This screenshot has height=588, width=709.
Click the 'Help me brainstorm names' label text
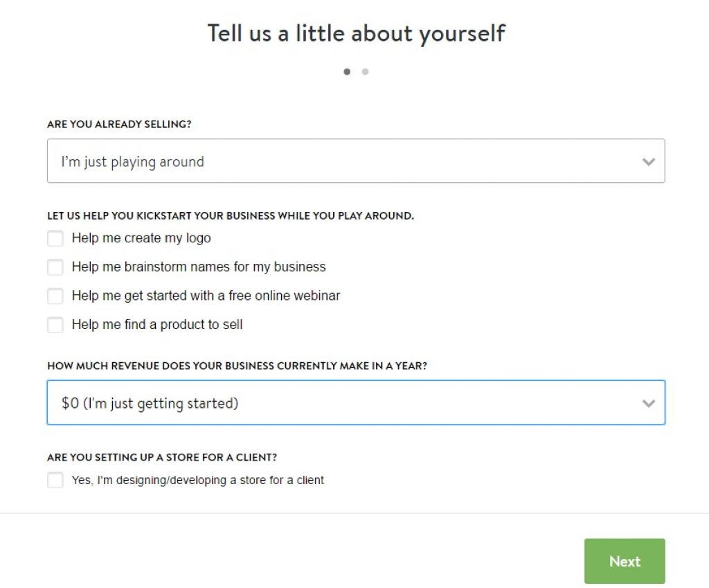point(199,267)
